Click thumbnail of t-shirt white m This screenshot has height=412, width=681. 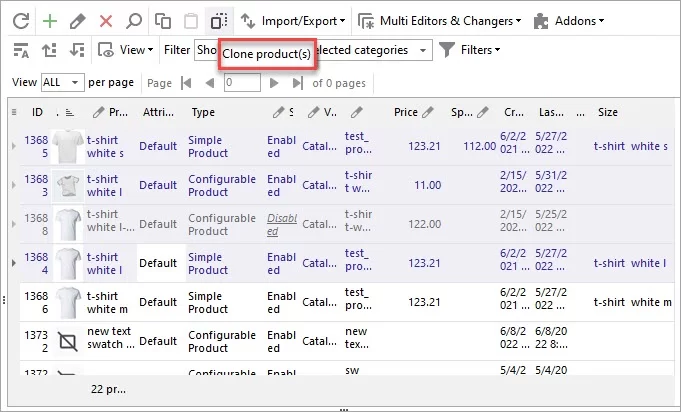68,302
